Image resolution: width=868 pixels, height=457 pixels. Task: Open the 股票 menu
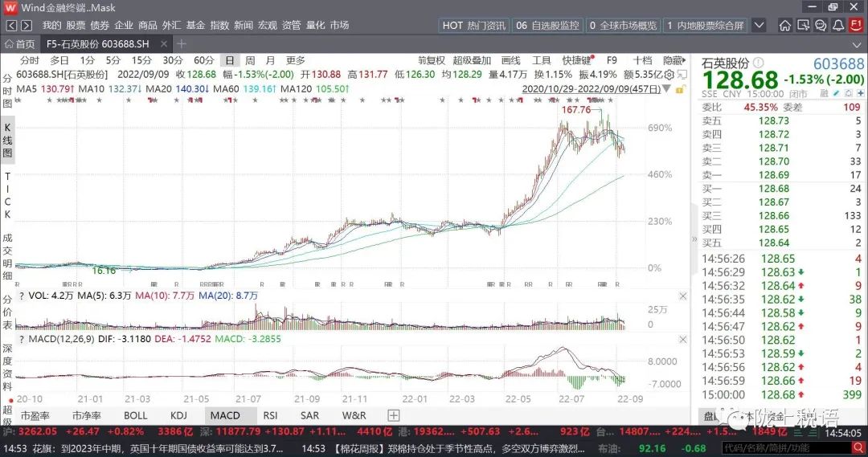(x=76, y=26)
